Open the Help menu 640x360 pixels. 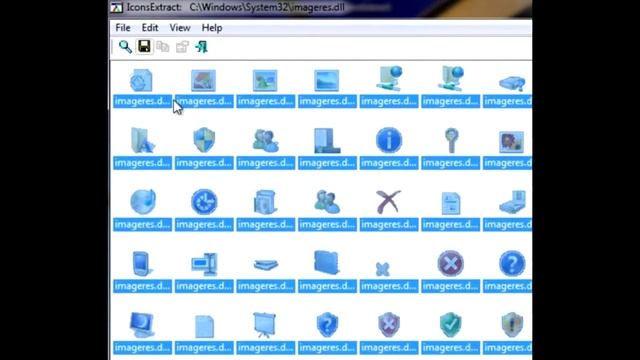pyautogui.click(x=212, y=28)
